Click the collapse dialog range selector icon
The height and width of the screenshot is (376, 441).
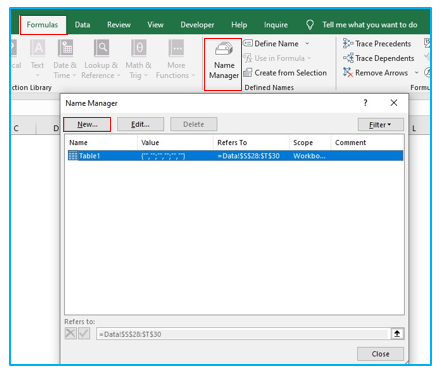coord(397,334)
